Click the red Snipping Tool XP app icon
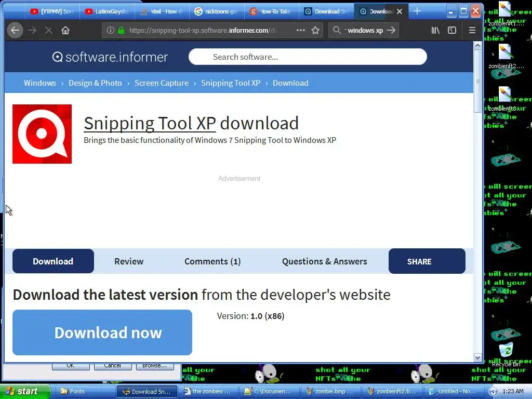The width and height of the screenshot is (532, 399). 42,134
